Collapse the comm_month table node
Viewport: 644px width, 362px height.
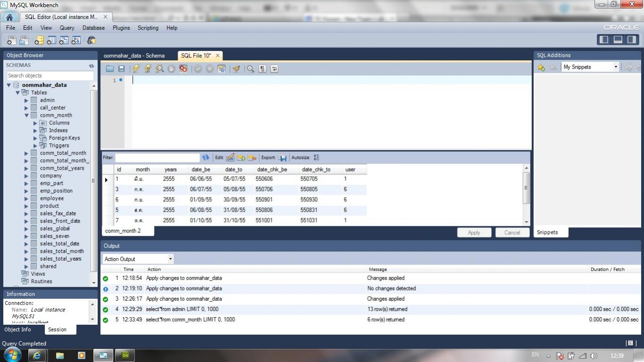pyautogui.click(x=26, y=115)
